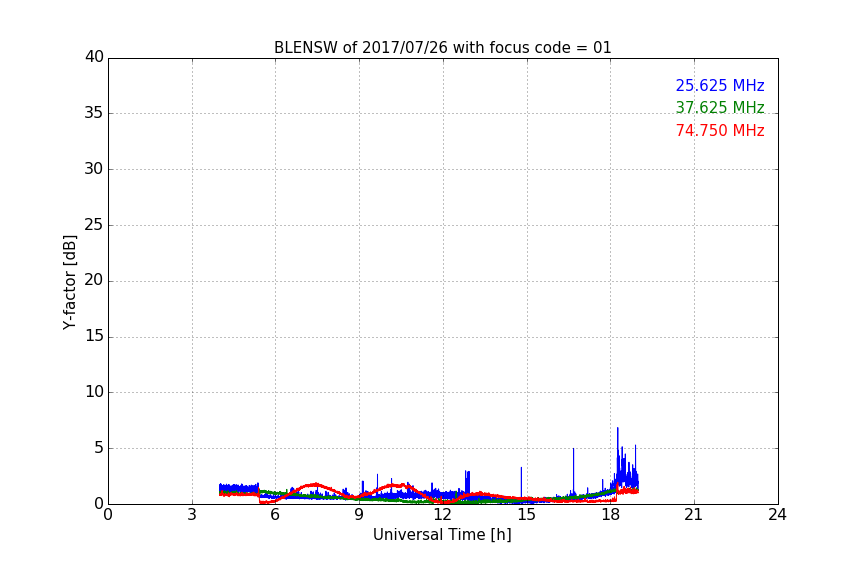Click the red curve peak near 7.5 h

315,484
